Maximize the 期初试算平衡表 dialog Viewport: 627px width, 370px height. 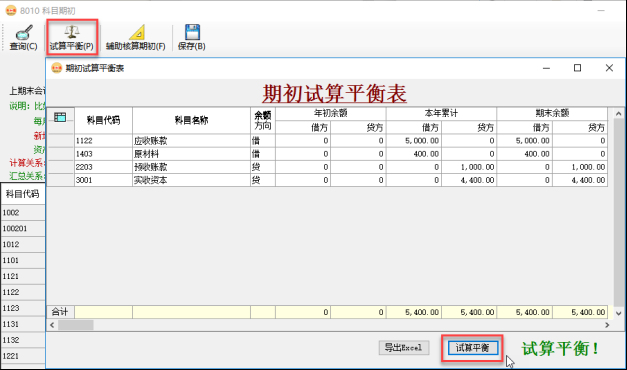click(x=577, y=68)
